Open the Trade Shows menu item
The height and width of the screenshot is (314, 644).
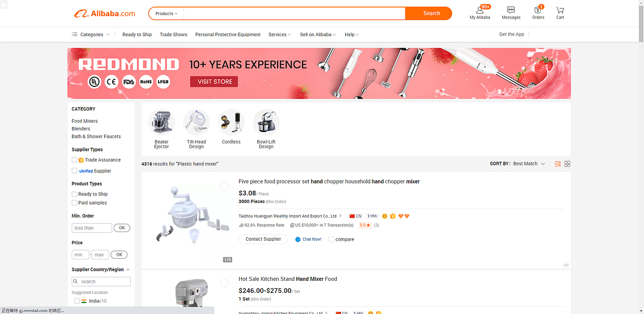pyautogui.click(x=173, y=35)
